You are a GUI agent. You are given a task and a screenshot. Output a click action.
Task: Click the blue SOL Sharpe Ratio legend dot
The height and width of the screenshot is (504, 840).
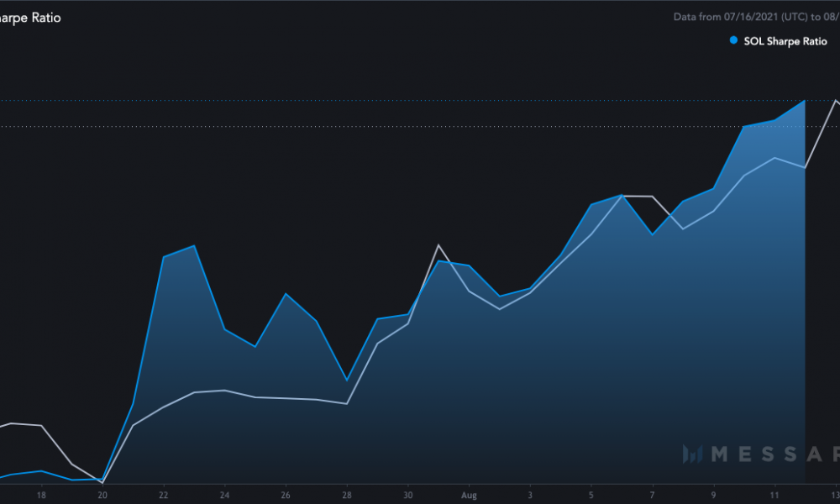coord(733,40)
